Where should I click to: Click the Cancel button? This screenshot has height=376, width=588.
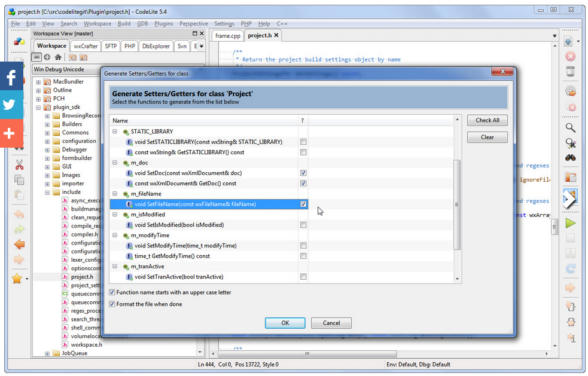331,323
